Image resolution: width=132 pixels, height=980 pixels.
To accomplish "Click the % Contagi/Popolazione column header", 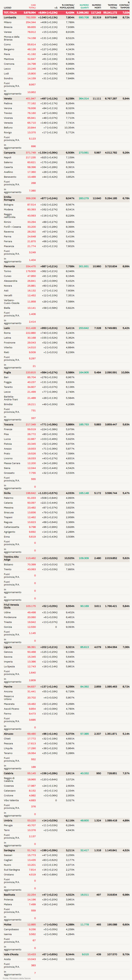I will (67, 7).
